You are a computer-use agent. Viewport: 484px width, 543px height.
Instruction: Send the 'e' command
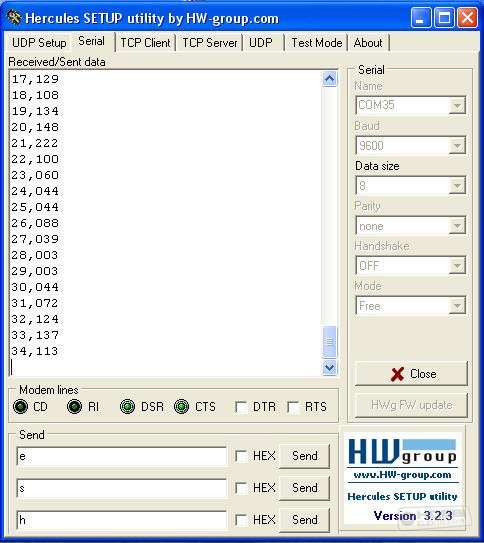coord(305,456)
